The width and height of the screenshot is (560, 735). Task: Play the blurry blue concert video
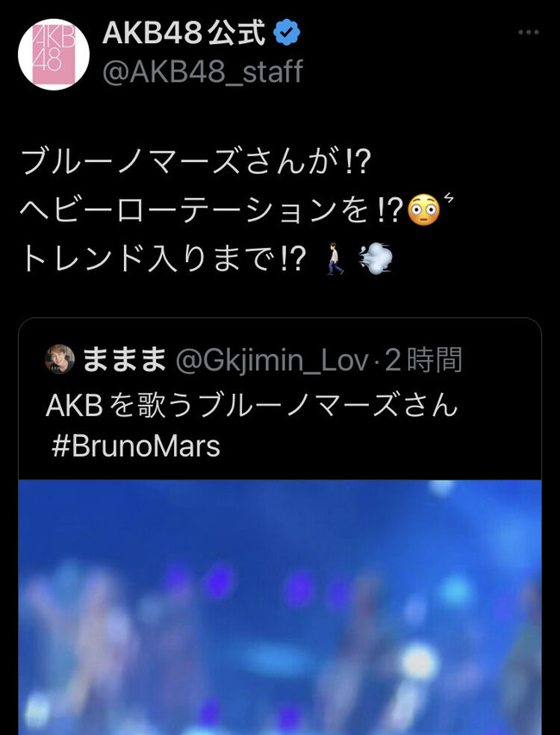click(280, 607)
